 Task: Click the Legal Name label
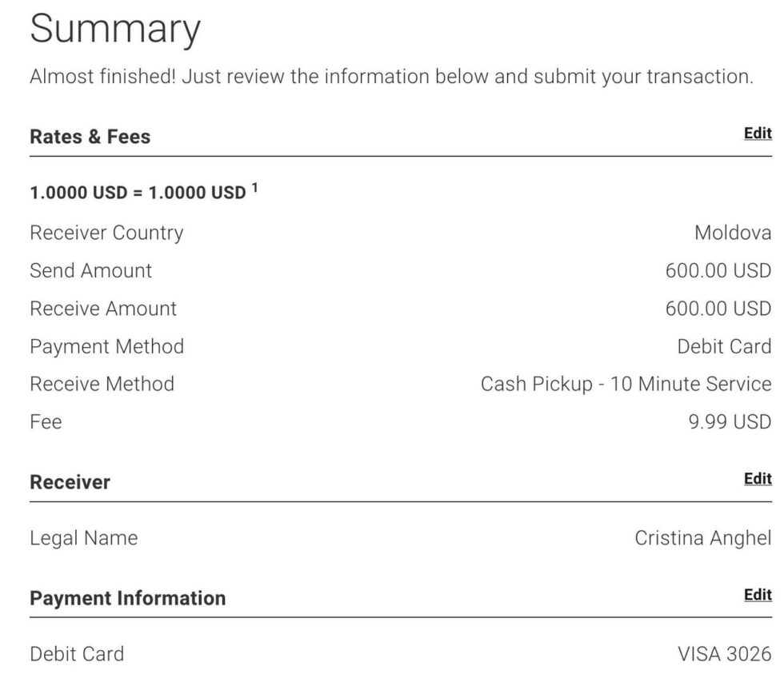pyautogui.click(x=83, y=538)
